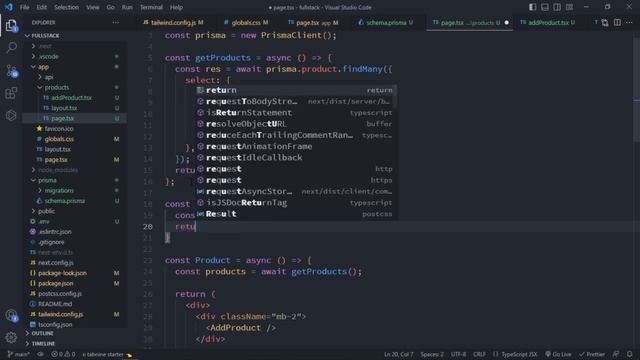Image resolution: width=640 pixels, height=360 pixels.
Task: Change encoding via UTF-8 item
Action: (458, 354)
